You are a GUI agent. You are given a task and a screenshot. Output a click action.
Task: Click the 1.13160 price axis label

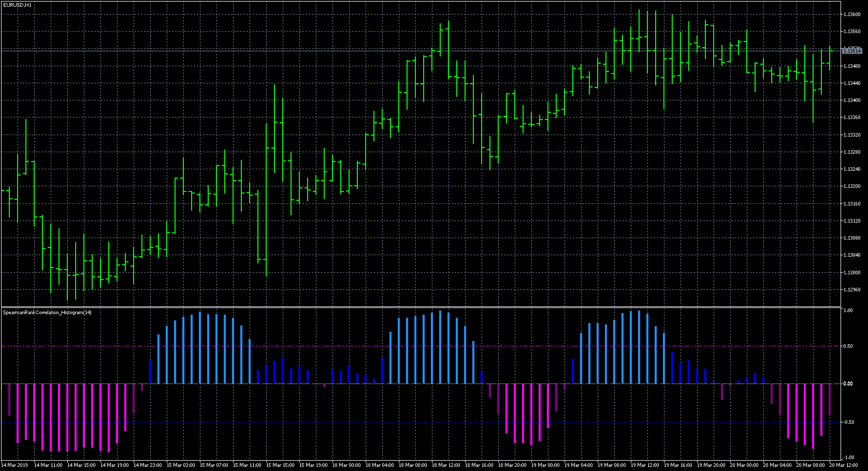pos(852,204)
